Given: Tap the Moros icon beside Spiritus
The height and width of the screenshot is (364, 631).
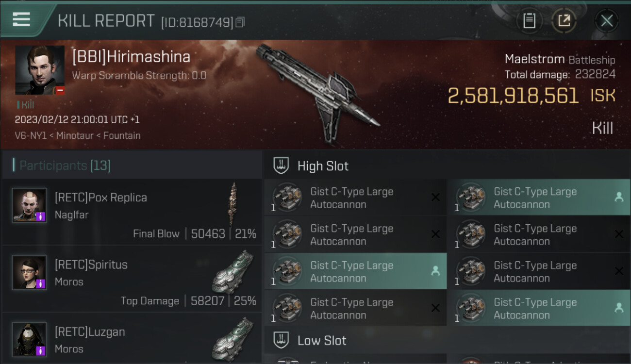Looking at the screenshot, I should click(232, 272).
